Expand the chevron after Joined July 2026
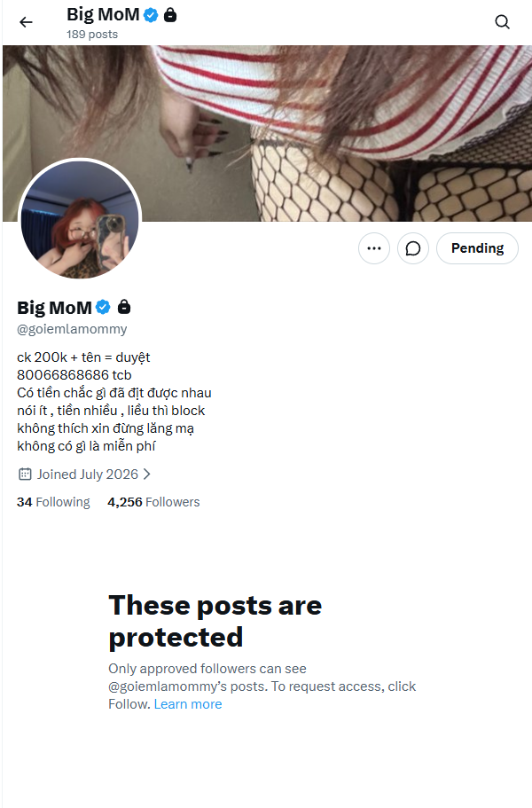Viewport: 532px width, 808px height. (x=147, y=475)
